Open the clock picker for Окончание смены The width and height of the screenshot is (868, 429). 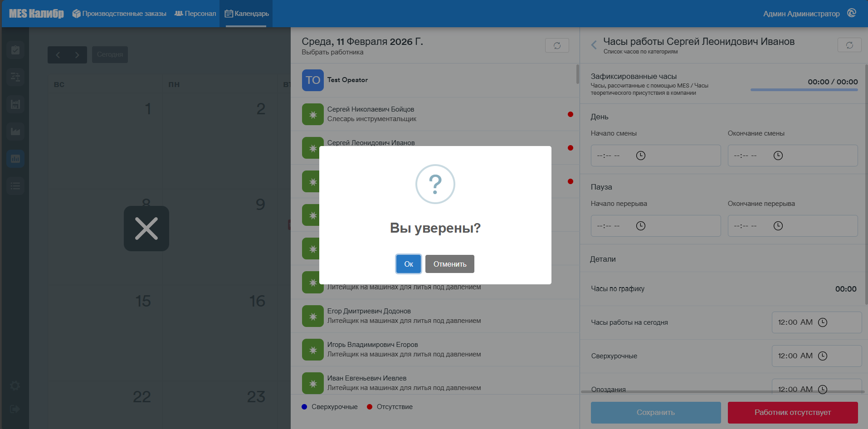pos(778,156)
